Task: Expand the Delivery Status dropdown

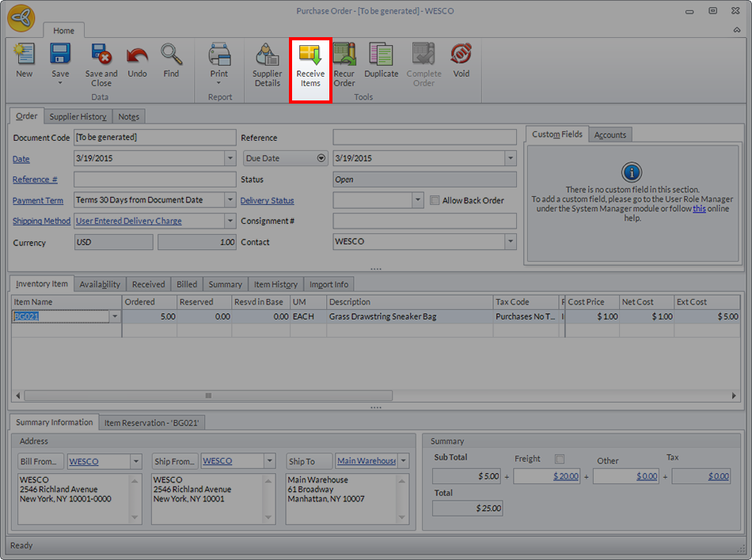Action: point(417,200)
